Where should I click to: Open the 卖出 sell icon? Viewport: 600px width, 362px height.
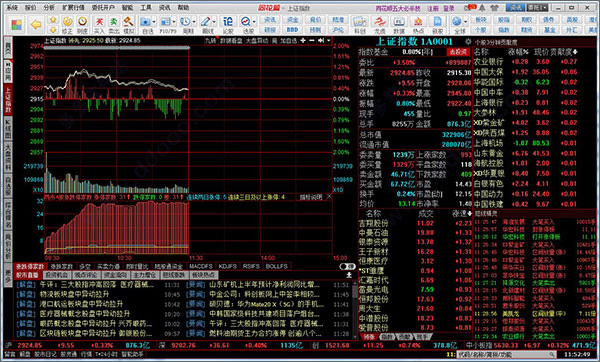114,24
